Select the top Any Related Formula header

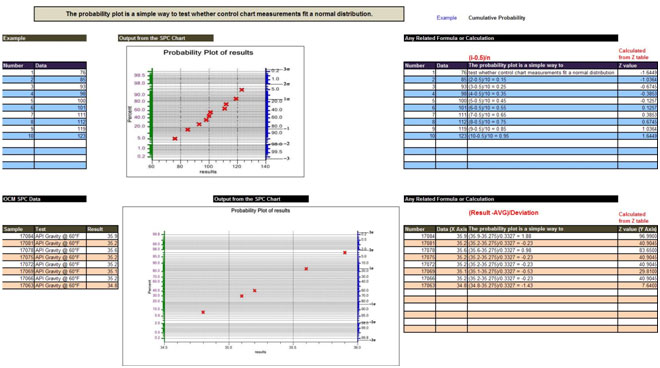tap(511, 38)
